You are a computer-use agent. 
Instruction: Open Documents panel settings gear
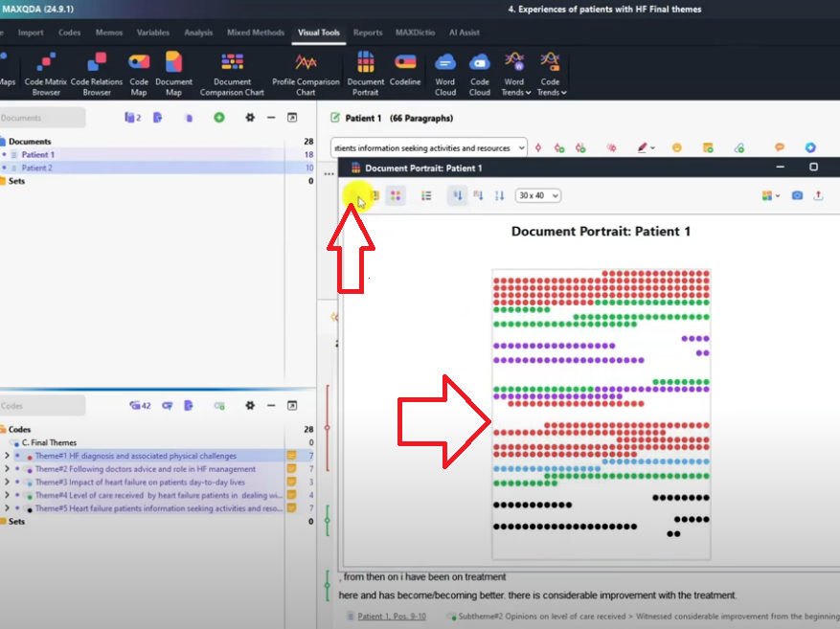(x=250, y=117)
